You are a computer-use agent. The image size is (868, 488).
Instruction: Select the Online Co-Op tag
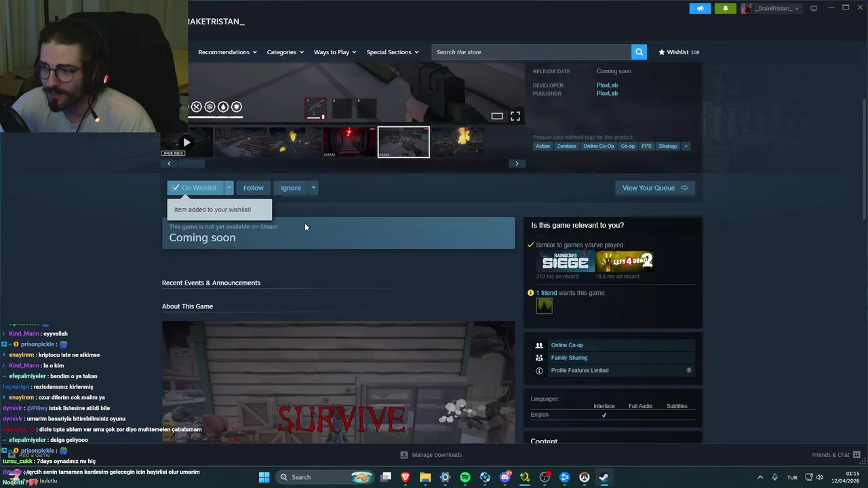click(598, 146)
